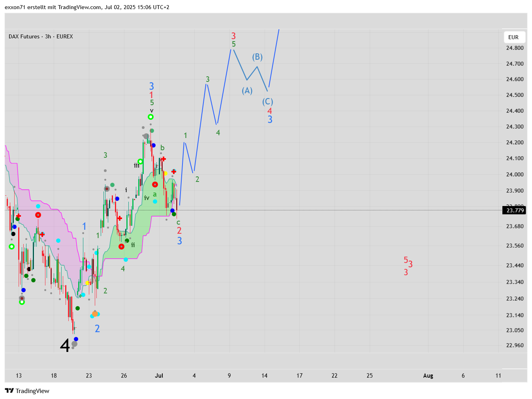Click the blue (B) wave label

tap(258, 57)
